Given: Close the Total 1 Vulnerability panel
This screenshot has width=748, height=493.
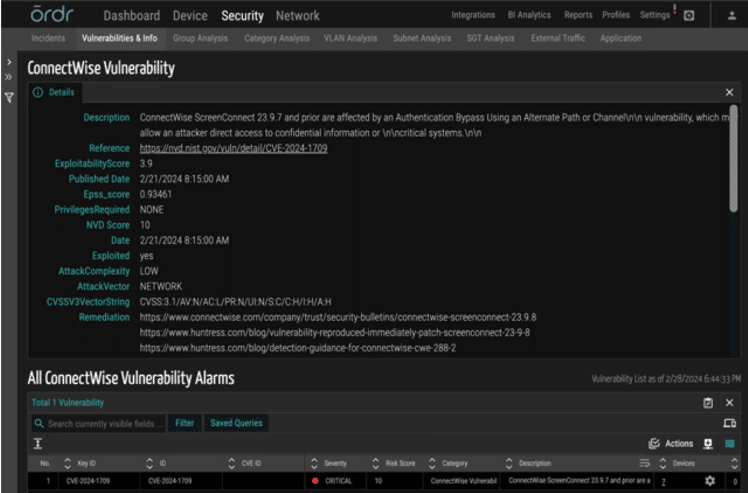Looking at the screenshot, I should click(729, 403).
